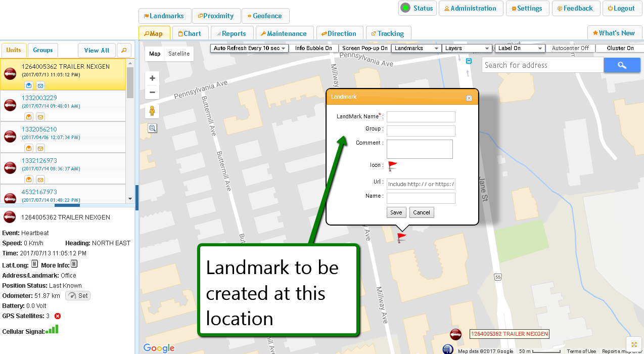Click the red flag landmark icon selector

(393, 166)
